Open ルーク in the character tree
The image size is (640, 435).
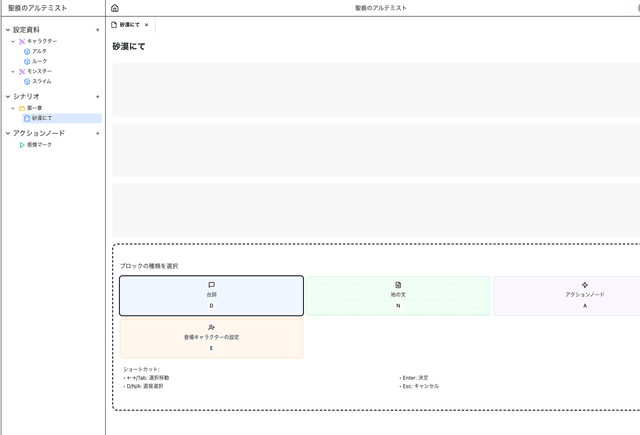tap(40, 61)
